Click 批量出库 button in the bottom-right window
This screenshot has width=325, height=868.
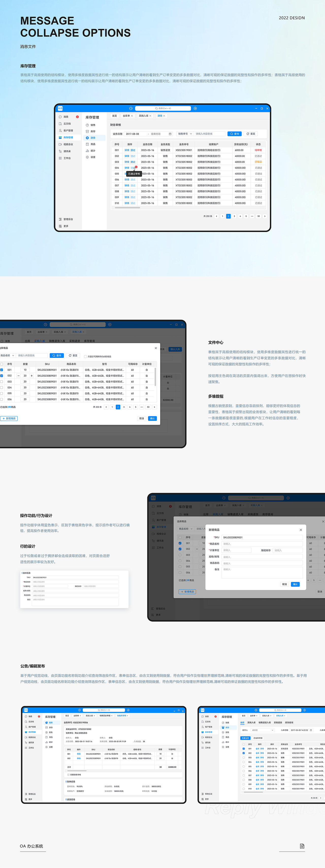pos(246,738)
